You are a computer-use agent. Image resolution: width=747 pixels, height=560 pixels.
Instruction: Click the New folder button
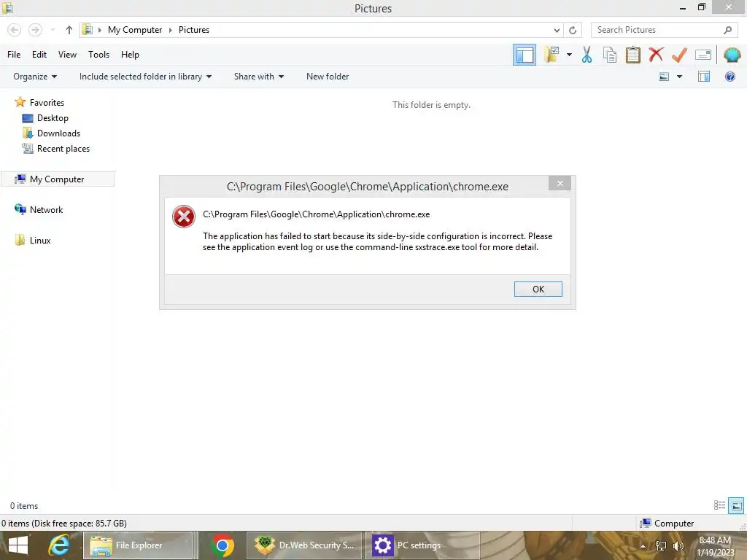(x=328, y=76)
